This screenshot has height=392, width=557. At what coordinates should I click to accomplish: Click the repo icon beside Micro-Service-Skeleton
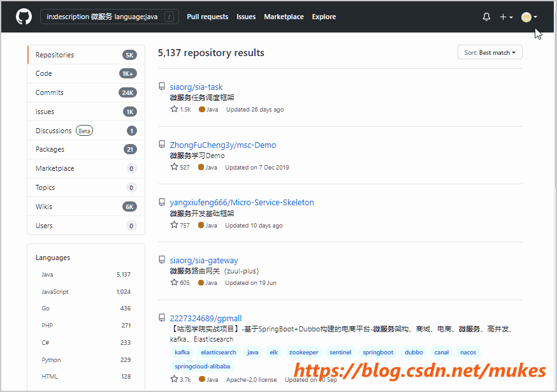162,202
